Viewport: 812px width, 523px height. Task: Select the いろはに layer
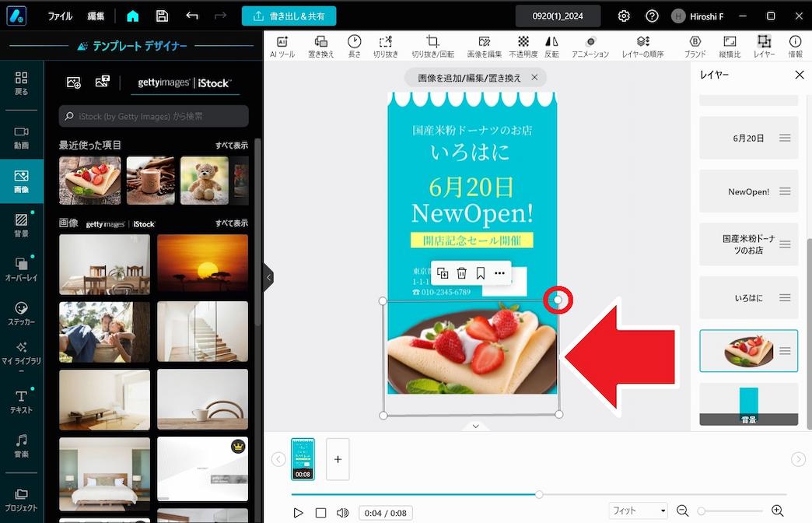[x=748, y=297]
